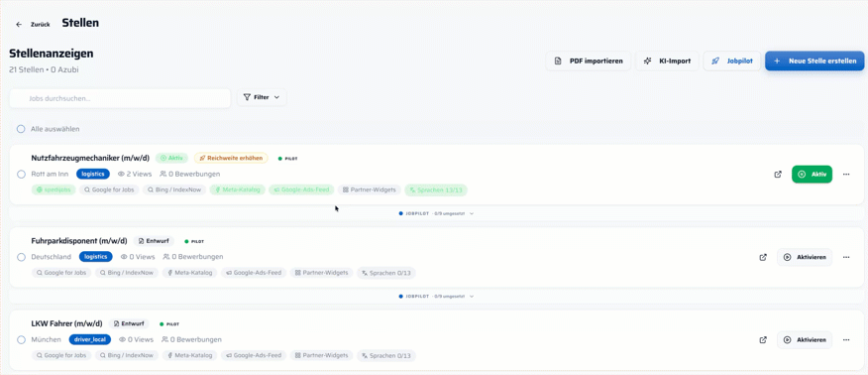
Task: Expand Jobpilot section under Fuhrparkdisponent
Action: click(436, 297)
